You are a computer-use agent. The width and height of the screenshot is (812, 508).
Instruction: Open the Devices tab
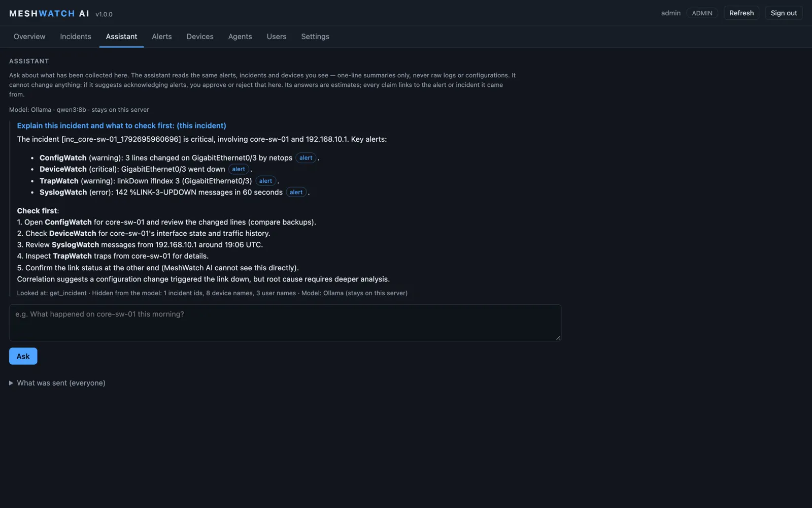click(200, 37)
